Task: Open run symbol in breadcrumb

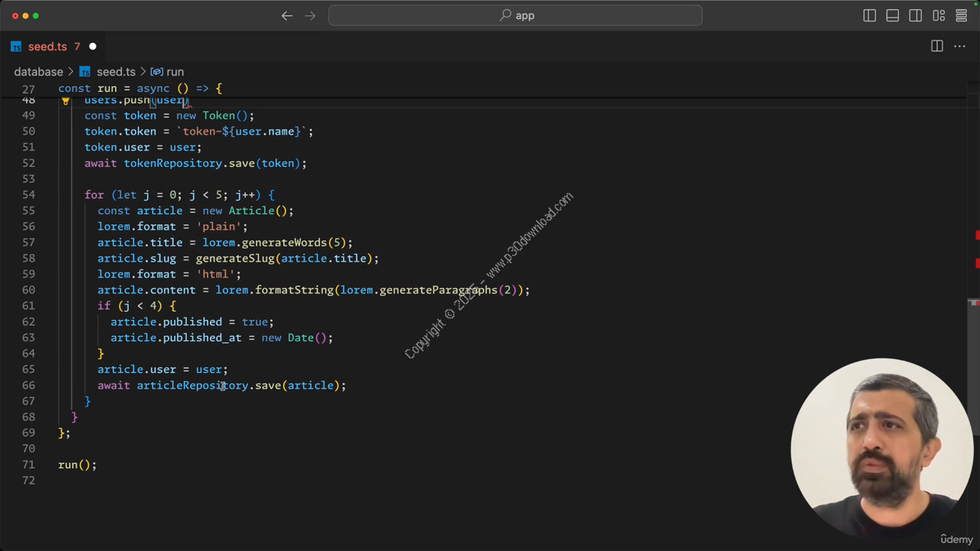Action: tap(175, 72)
